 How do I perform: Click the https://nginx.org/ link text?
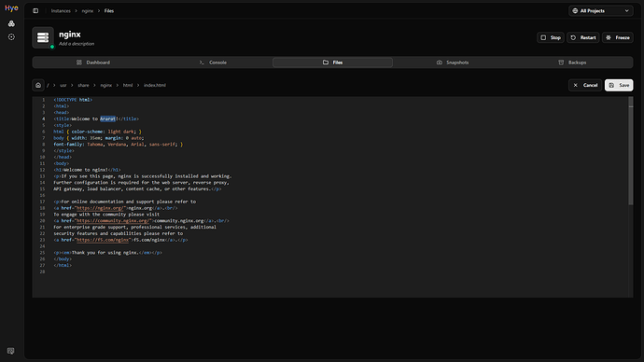[100, 208]
